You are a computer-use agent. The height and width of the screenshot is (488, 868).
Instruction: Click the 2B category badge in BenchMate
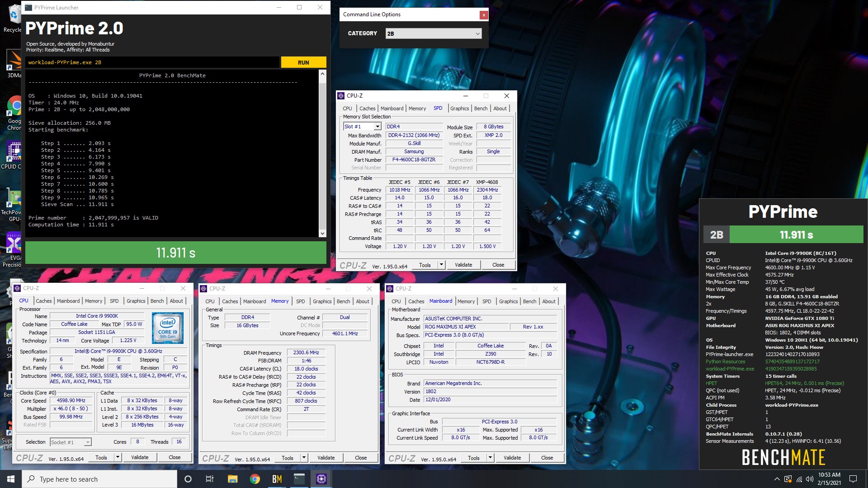pyautogui.click(x=717, y=235)
